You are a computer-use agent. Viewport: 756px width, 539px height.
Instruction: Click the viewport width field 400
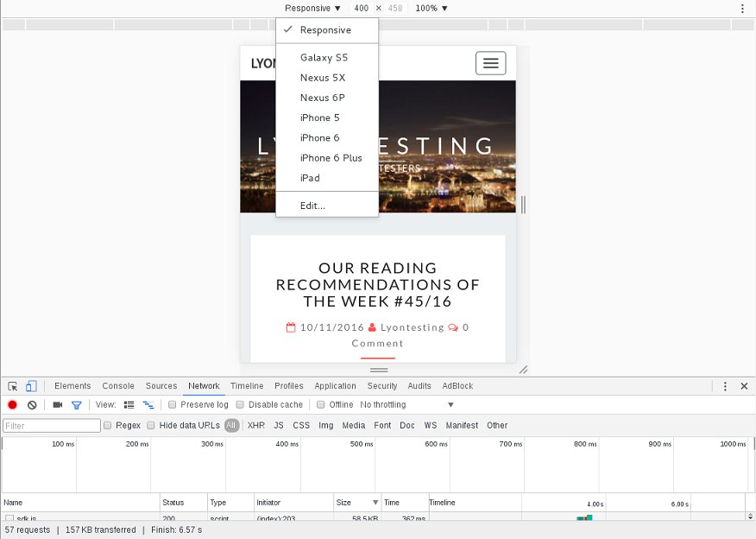(361, 8)
